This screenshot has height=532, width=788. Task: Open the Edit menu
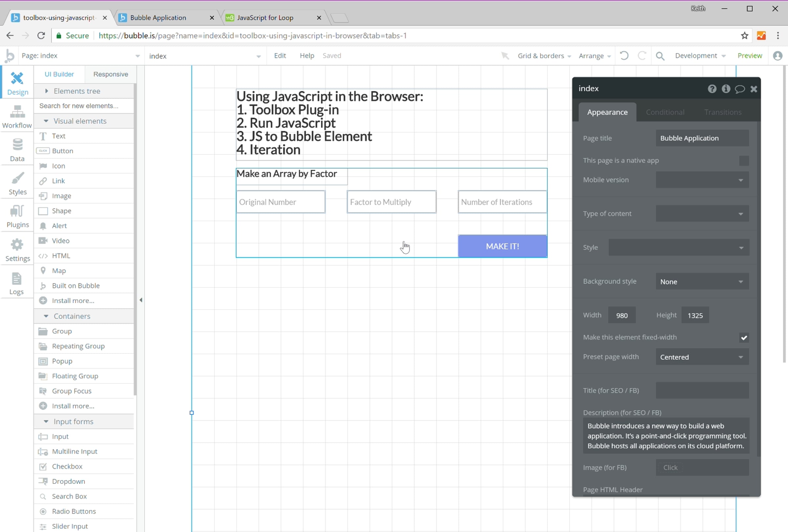coord(280,55)
